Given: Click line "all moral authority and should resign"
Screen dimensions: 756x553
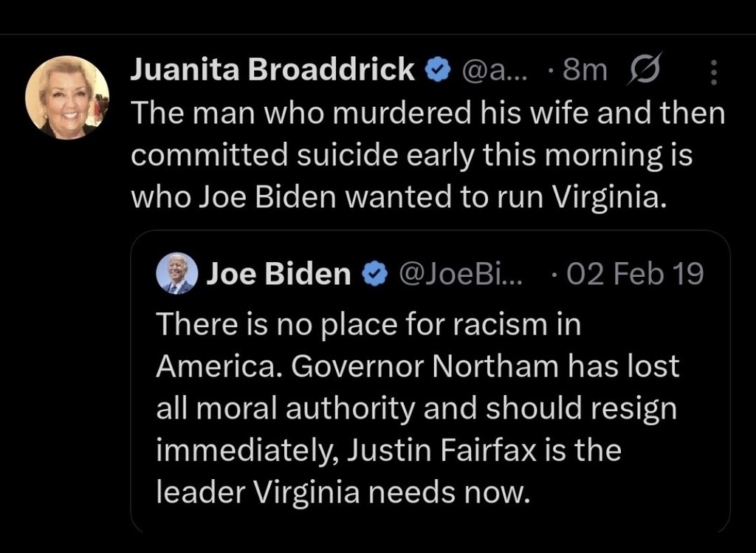Looking at the screenshot, I should coord(416,408).
